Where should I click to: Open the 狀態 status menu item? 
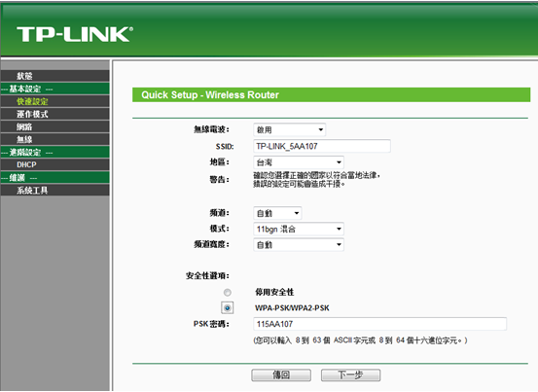click(x=54, y=76)
